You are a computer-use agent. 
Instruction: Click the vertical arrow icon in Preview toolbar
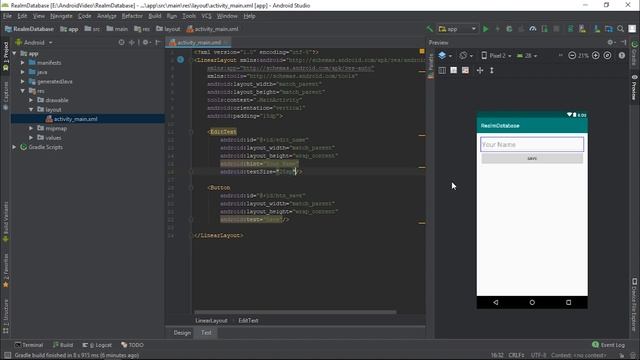tap(492, 70)
